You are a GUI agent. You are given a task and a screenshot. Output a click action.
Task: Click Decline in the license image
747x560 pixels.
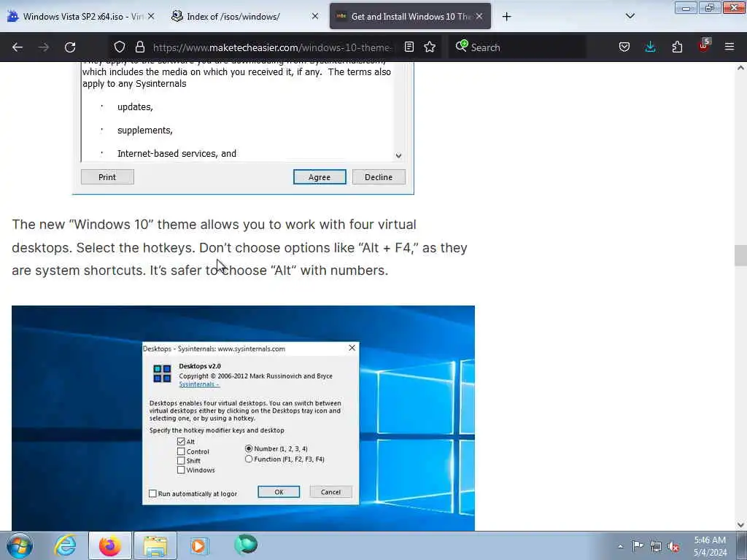(x=379, y=177)
